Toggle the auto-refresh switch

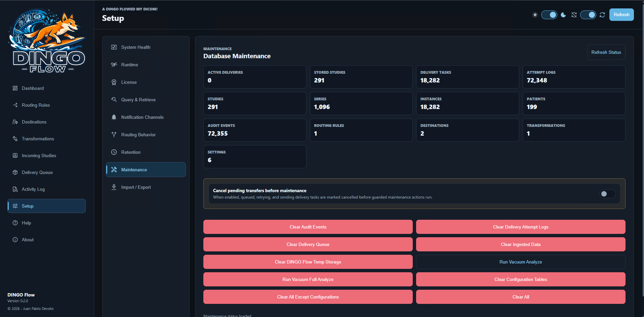click(588, 15)
